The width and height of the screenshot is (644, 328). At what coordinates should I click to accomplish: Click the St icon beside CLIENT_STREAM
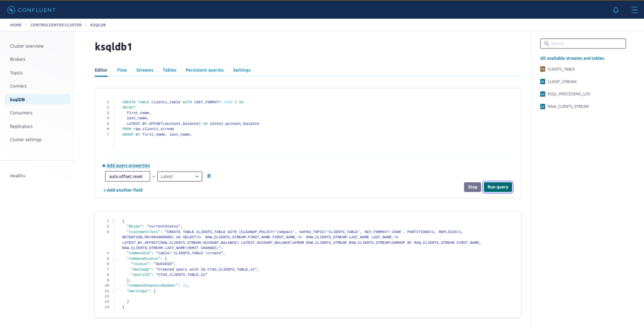click(x=543, y=82)
